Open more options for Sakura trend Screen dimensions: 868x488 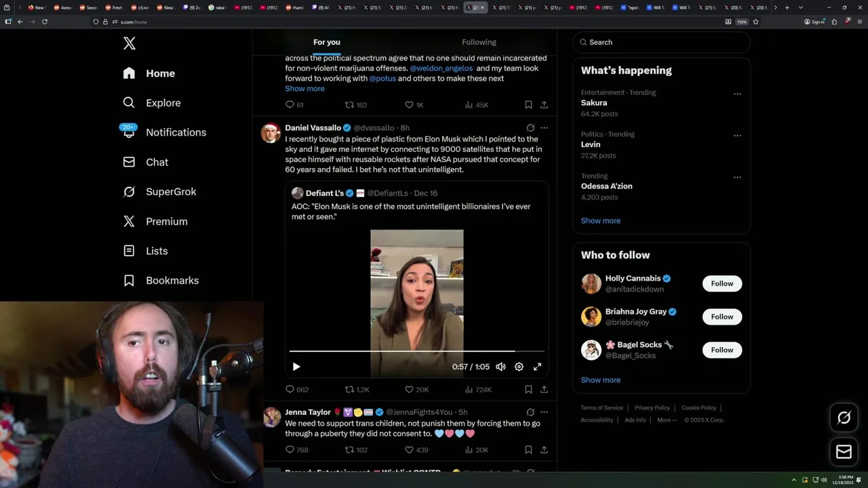coord(737,94)
